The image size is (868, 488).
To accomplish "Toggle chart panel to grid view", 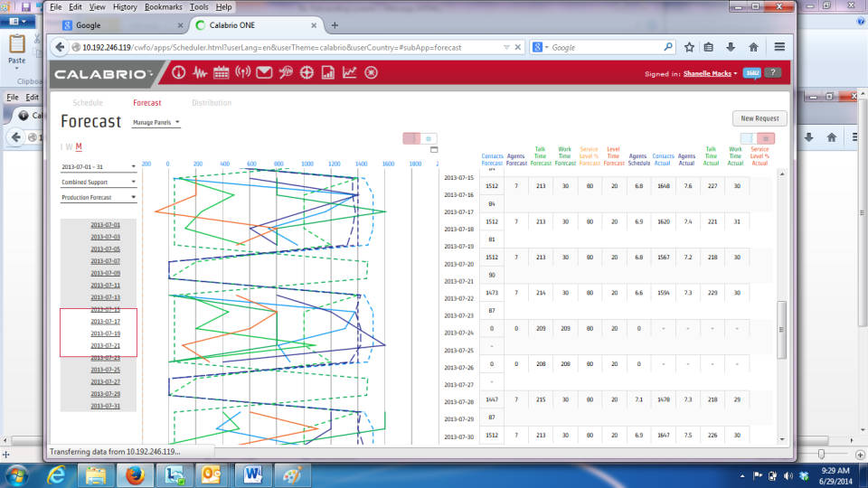I will pos(428,138).
